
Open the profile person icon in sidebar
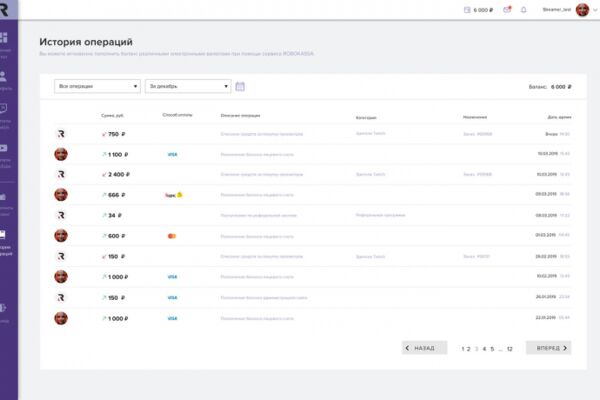click(3, 76)
